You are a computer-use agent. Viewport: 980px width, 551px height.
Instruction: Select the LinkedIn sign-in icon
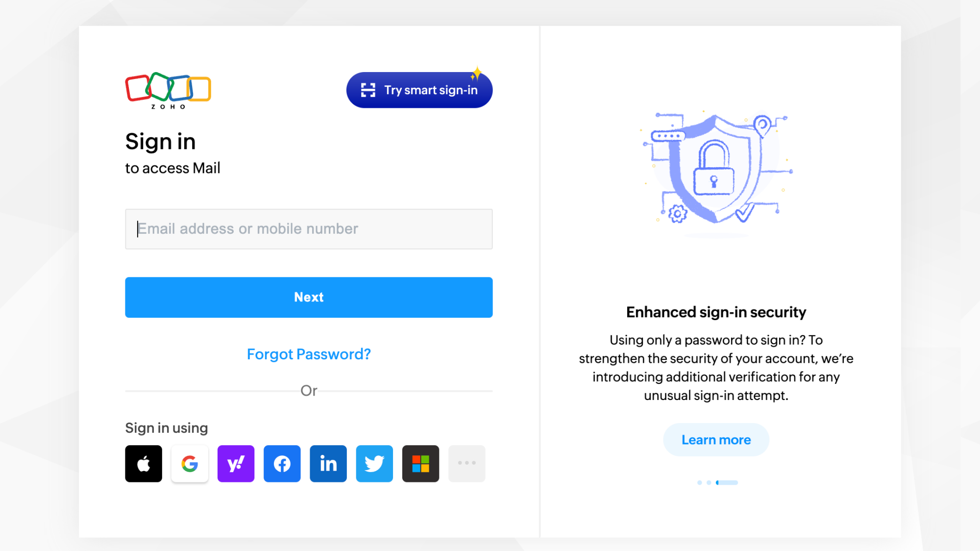point(328,463)
